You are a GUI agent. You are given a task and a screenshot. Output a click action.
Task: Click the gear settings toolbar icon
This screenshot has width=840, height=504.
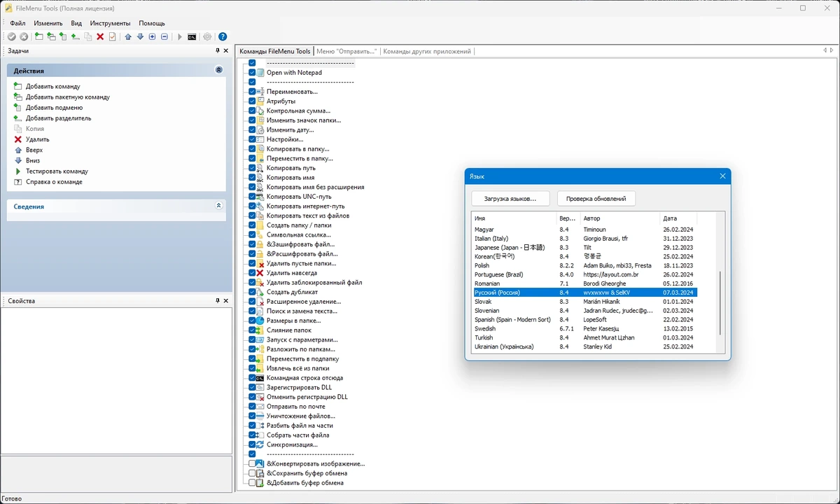[207, 36]
